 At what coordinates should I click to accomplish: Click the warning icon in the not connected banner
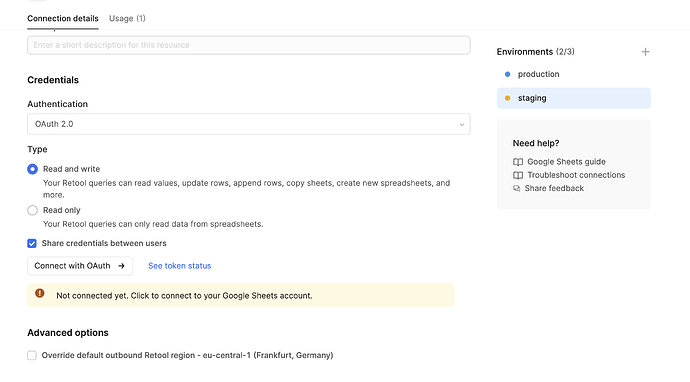40,293
